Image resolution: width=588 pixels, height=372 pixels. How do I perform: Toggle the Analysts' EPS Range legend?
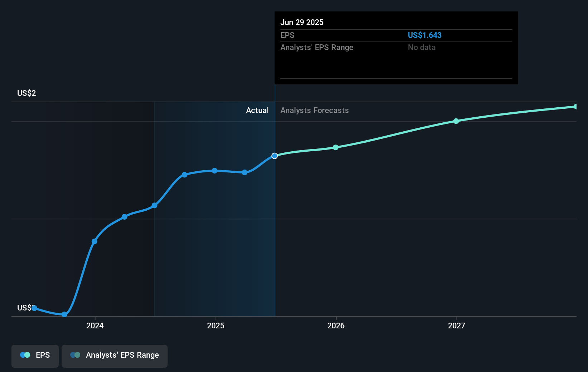pyautogui.click(x=115, y=356)
